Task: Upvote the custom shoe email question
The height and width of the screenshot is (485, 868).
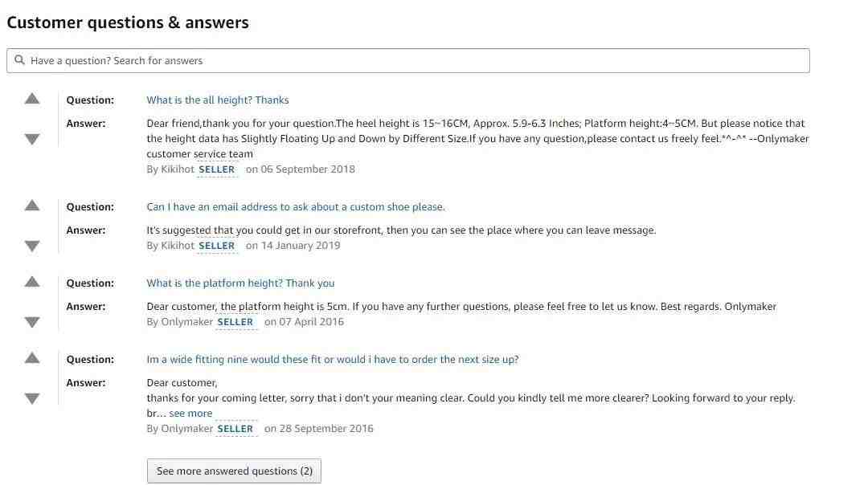Action: (32, 206)
